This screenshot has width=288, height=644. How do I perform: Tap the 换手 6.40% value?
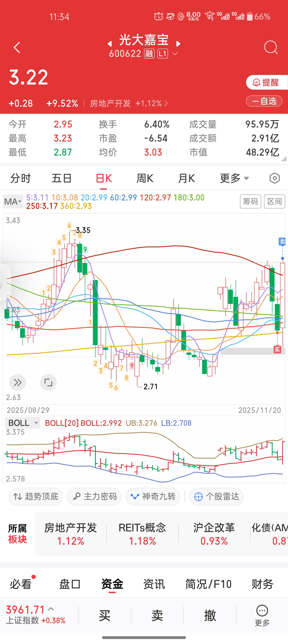pos(157,124)
